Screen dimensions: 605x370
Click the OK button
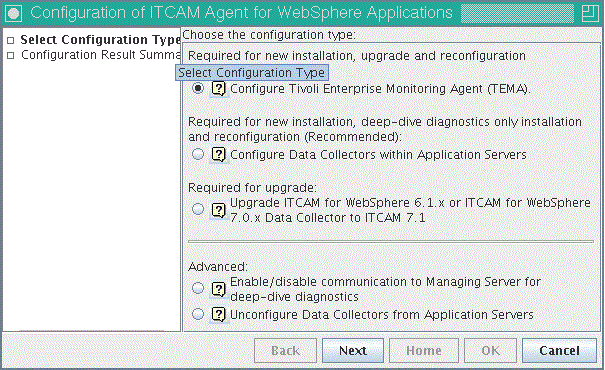(x=490, y=351)
